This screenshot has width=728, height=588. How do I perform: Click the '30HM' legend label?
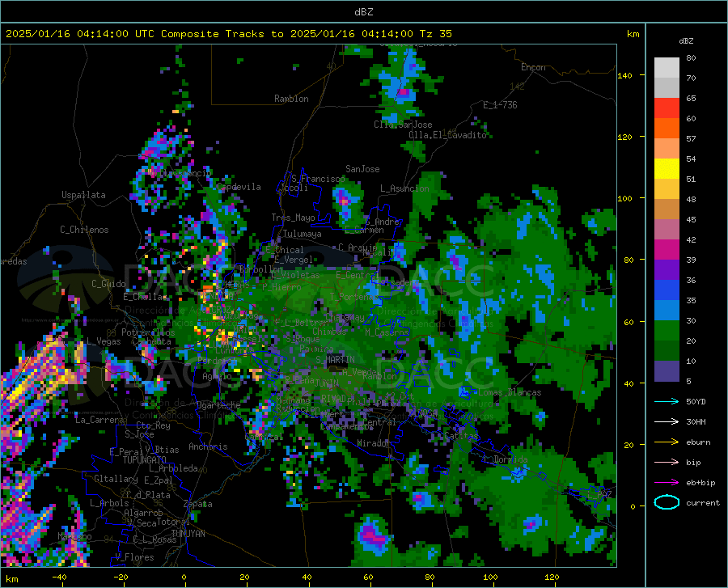tap(696, 422)
